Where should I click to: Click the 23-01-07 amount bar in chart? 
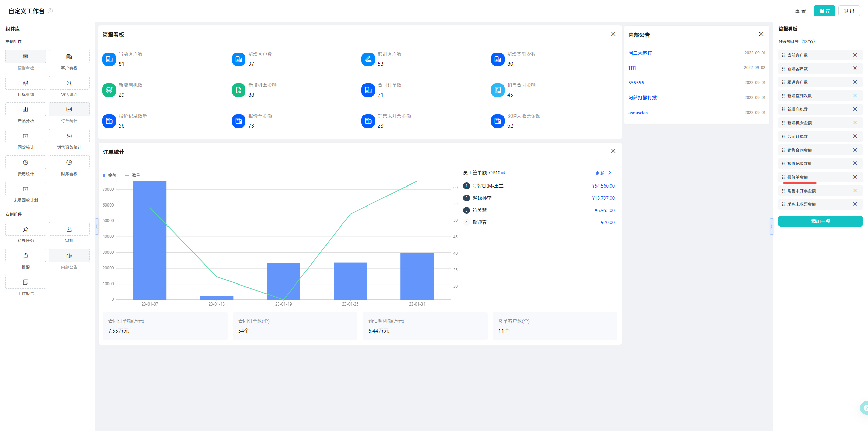[x=150, y=240]
